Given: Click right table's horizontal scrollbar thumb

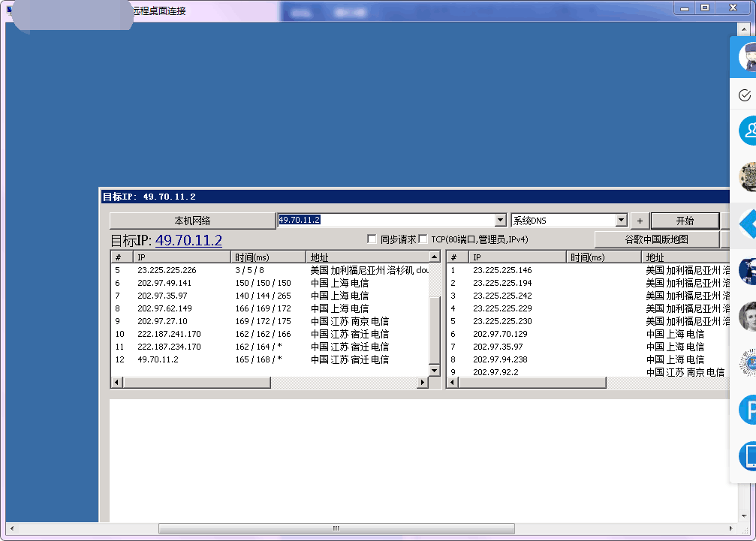Looking at the screenshot, I should tap(532, 383).
